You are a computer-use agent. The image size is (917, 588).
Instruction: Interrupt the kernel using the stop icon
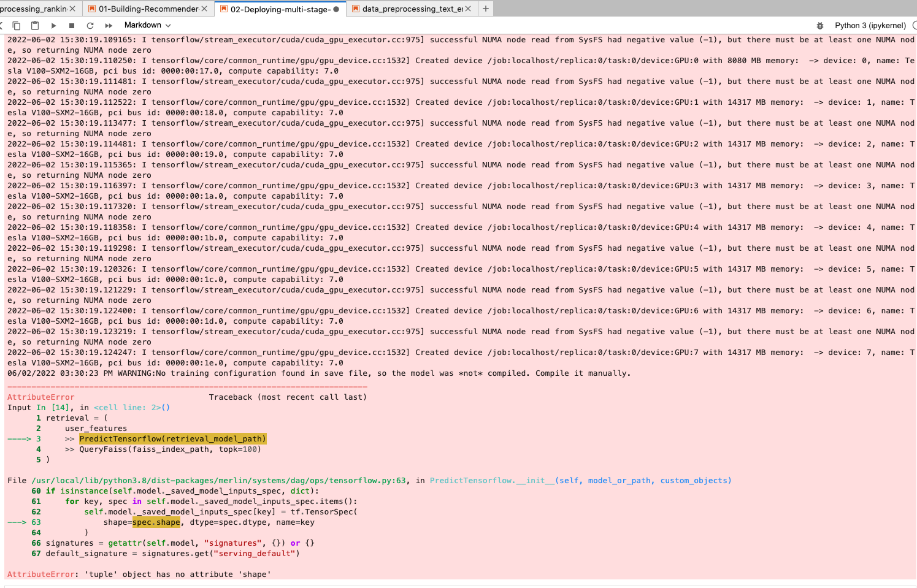[71, 25]
